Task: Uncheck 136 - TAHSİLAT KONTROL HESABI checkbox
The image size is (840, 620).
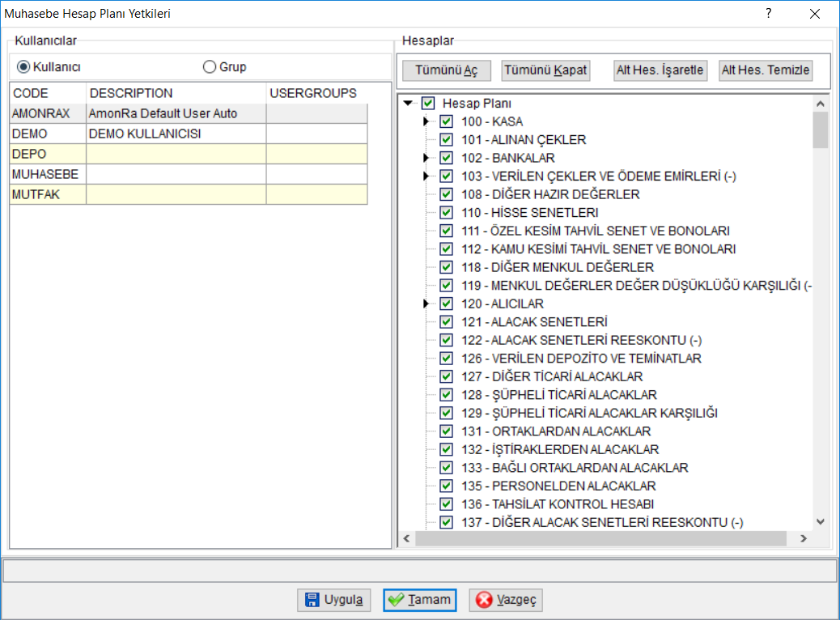Action: pyautogui.click(x=446, y=504)
